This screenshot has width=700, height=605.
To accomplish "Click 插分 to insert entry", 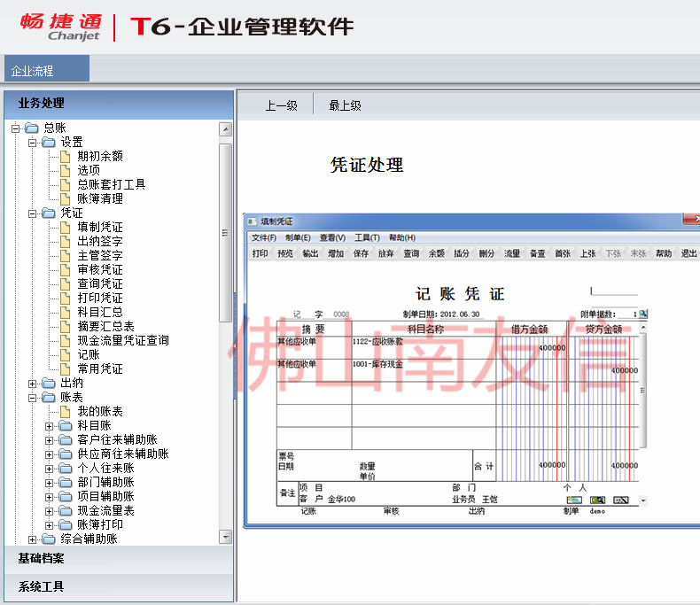I will 462,253.
